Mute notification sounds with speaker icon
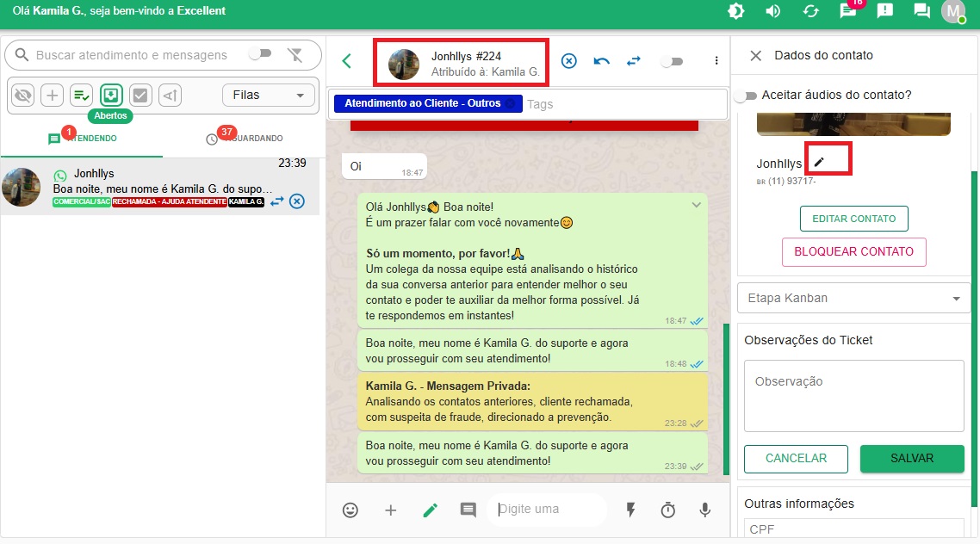The height and width of the screenshot is (544, 980). (773, 11)
